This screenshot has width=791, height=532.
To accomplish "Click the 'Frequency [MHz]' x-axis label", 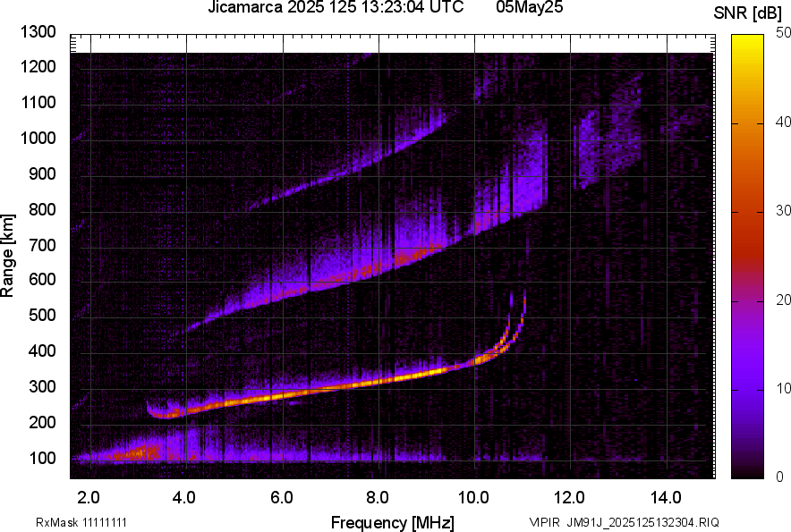I will [x=393, y=522].
